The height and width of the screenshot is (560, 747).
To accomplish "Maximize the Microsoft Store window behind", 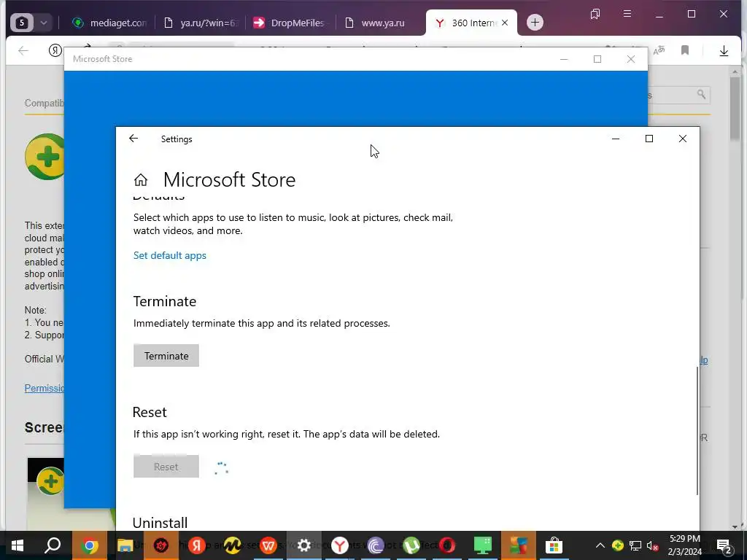I will [597, 59].
